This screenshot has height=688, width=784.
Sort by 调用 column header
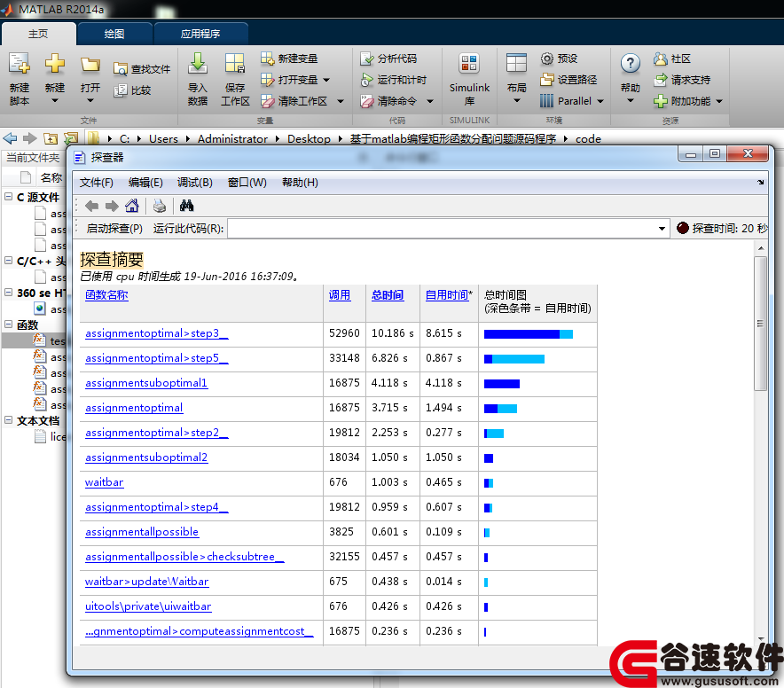click(x=340, y=295)
